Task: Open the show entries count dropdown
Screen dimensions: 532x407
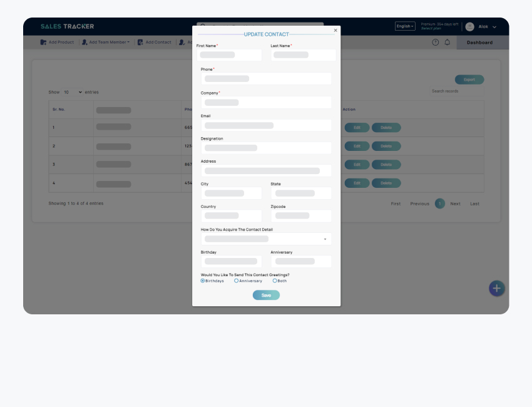Action: tap(73, 92)
